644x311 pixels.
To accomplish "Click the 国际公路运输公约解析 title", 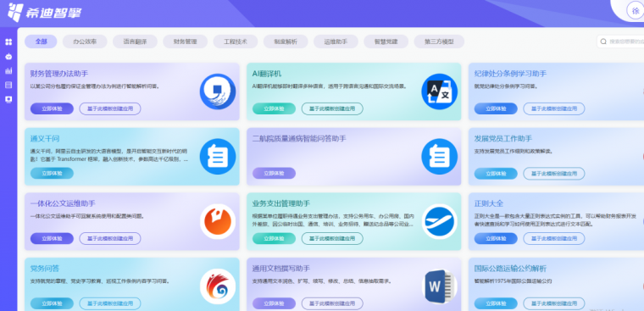I will click(510, 269).
